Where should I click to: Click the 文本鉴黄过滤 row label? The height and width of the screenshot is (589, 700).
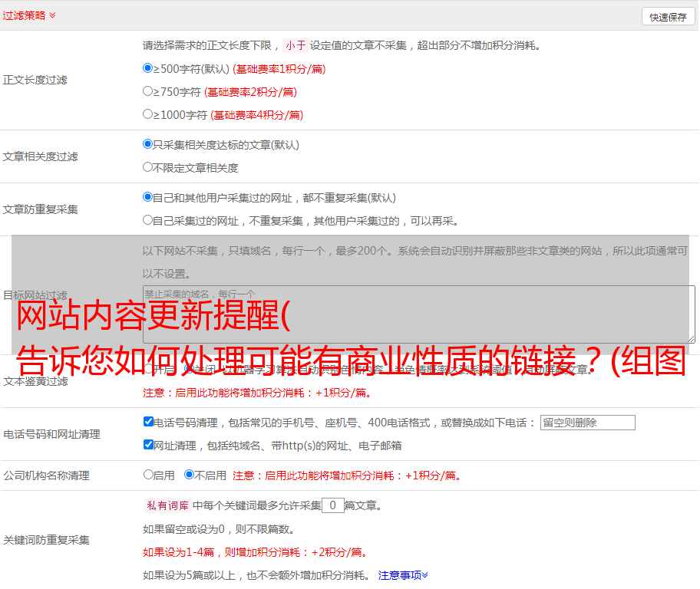pos(36,381)
